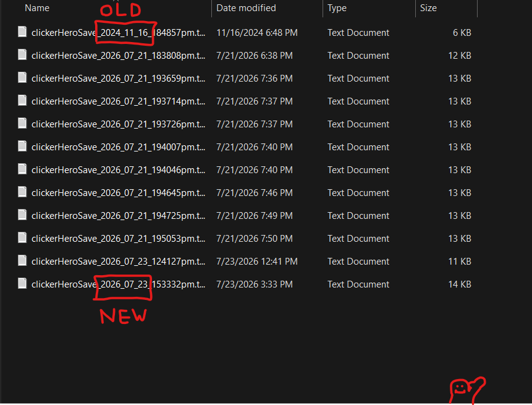Click the 11 KB size value
Viewport: 532px width, 405px height.
click(460, 262)
